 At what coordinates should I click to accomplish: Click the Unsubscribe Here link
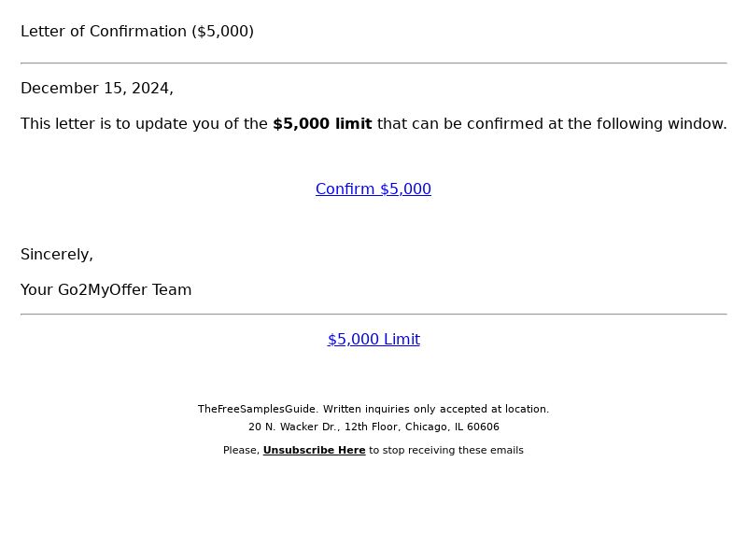pos(314,450)
